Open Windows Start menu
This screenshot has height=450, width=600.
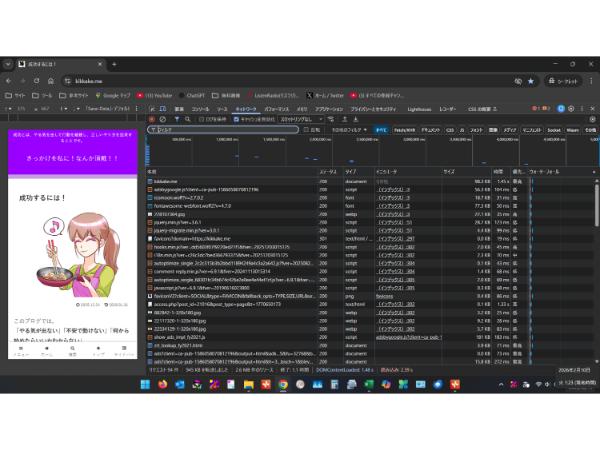click(x=145, y=384)
